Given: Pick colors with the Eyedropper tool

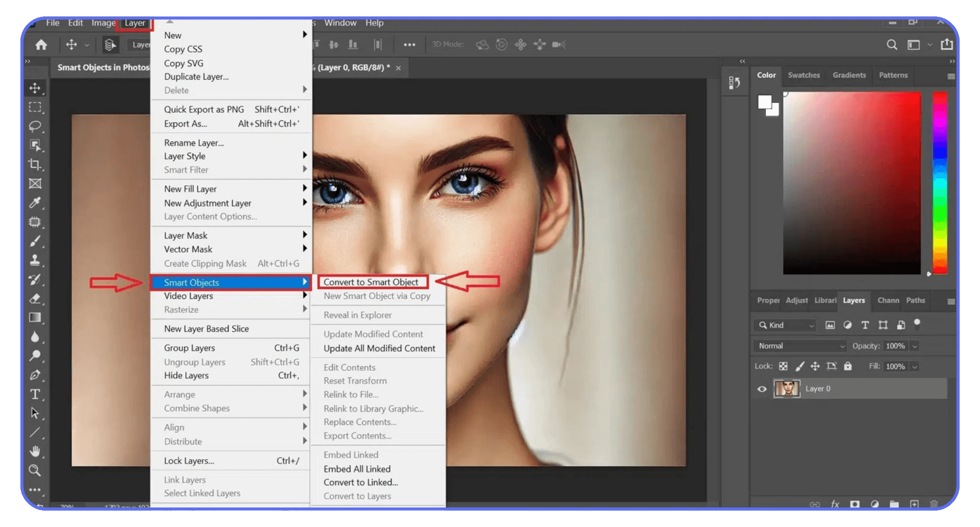Looking at the screenshot, I should pos(35,203).
